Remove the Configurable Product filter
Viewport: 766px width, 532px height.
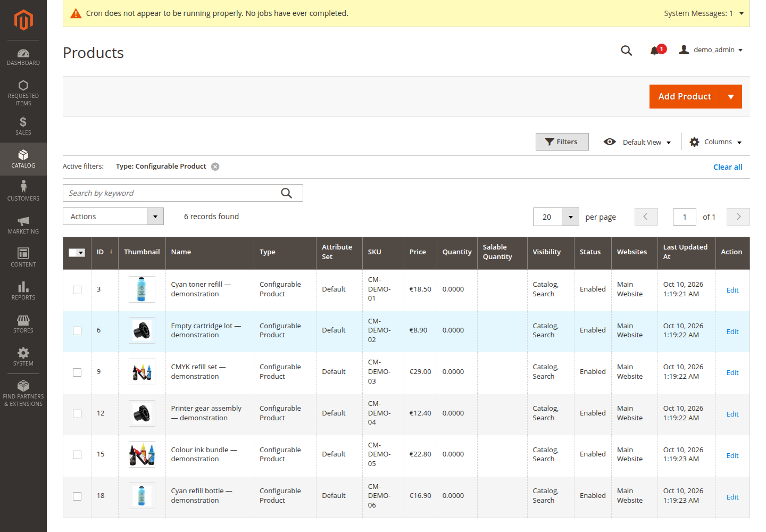215,167
